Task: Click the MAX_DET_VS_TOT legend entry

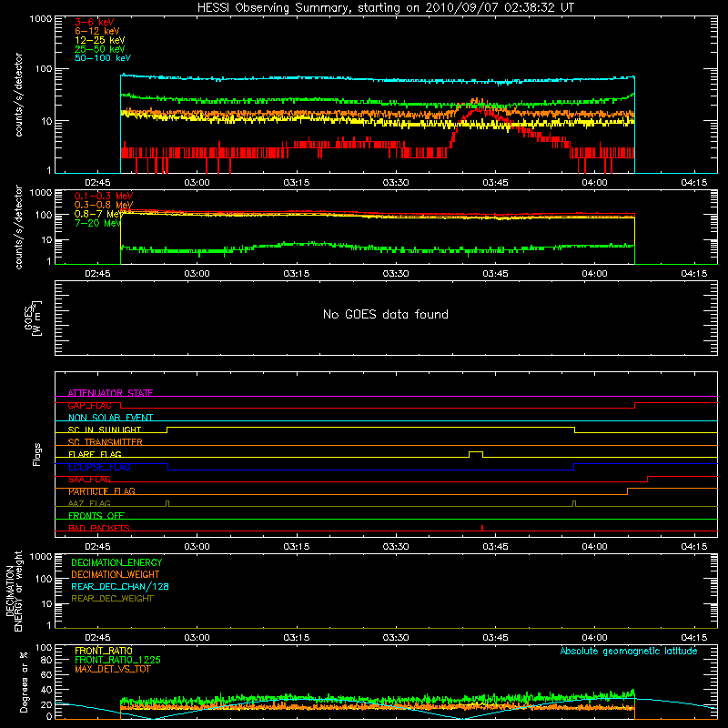Action: click(x=112, y=669)
